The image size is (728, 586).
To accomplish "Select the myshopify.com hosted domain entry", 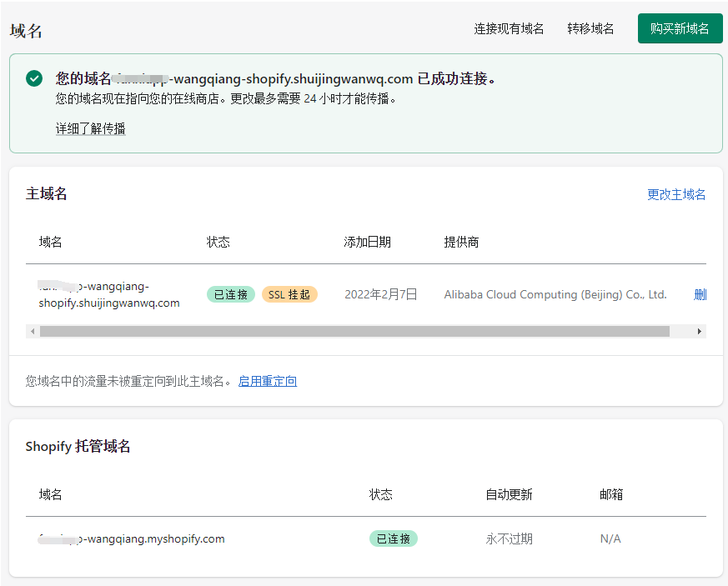I will click(x=132, y=538).
